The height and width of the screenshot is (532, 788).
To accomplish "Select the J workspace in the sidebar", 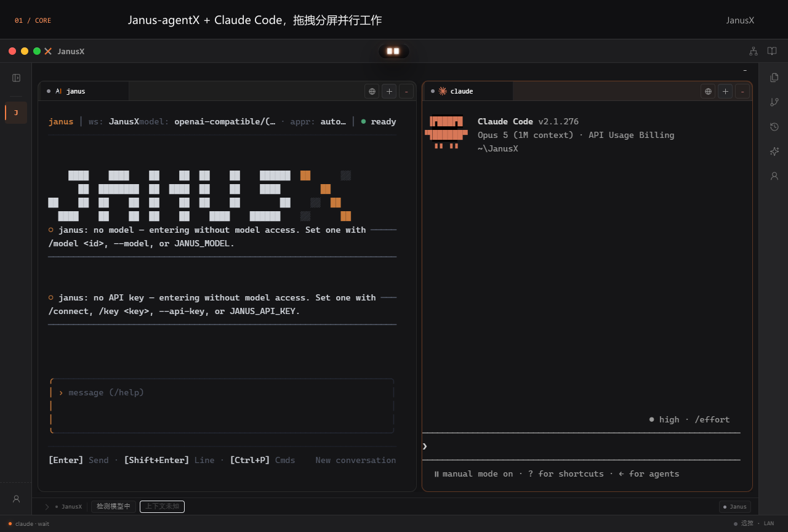I will [x=16, y=113].
